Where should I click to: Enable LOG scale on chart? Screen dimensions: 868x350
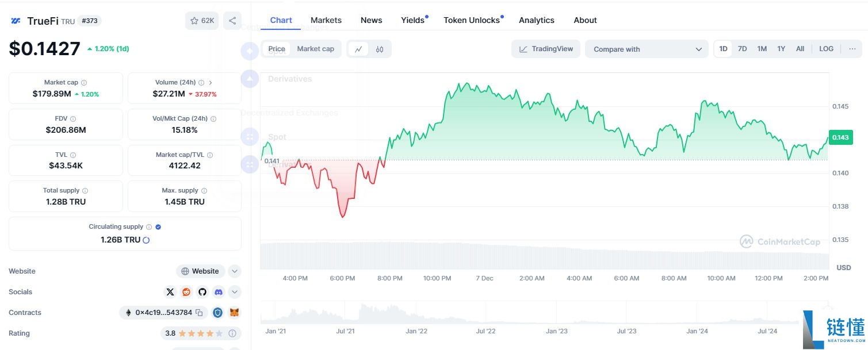coord(826,49)
